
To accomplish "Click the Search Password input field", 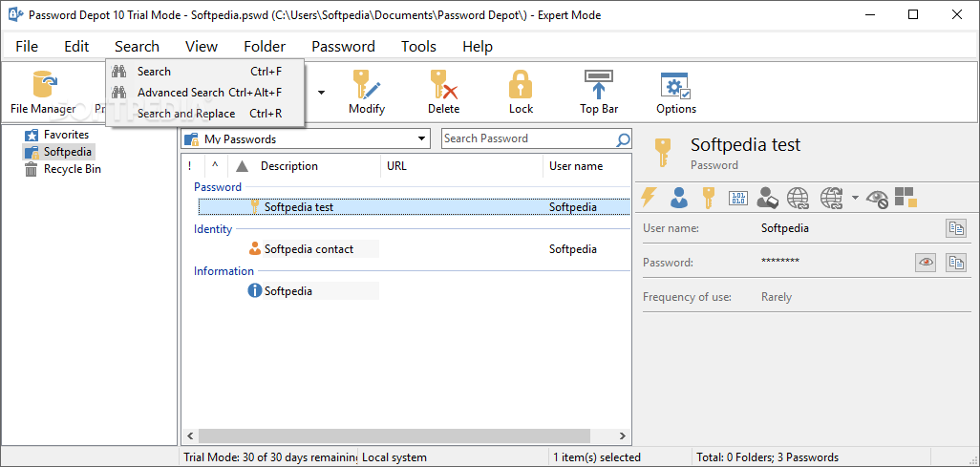I will pyautogui.click(x=529, y=138).
